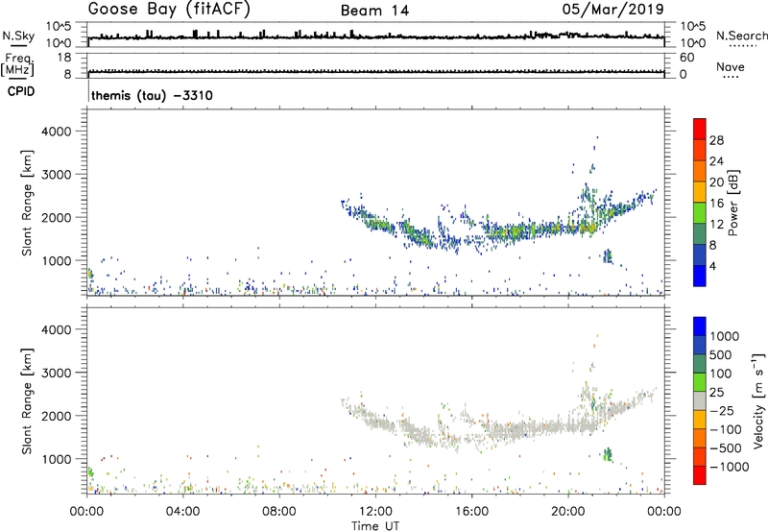The height and width of the screenshot is (532, 768).
Task: Click the 'CPID' label
Action: pyautogui.click(x=21, y=91)
